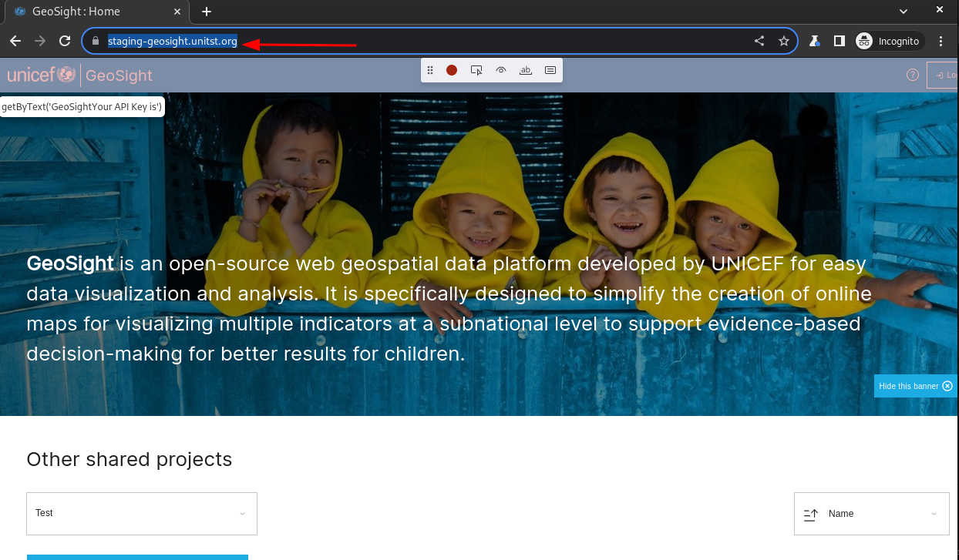Click the GeoSight description paragraph on banner
Screen dimensions: 959x560
point(450,309)
